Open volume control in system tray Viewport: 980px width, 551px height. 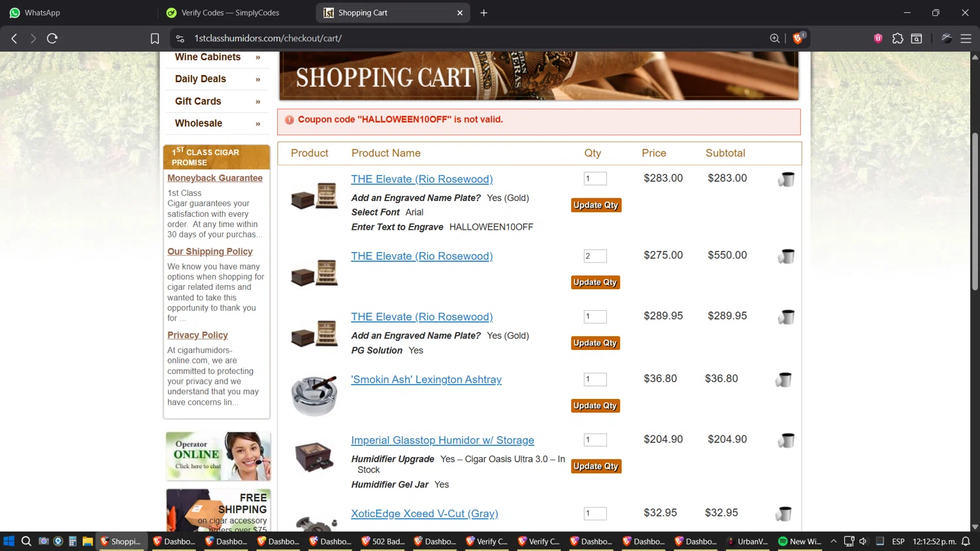[864, 541]
